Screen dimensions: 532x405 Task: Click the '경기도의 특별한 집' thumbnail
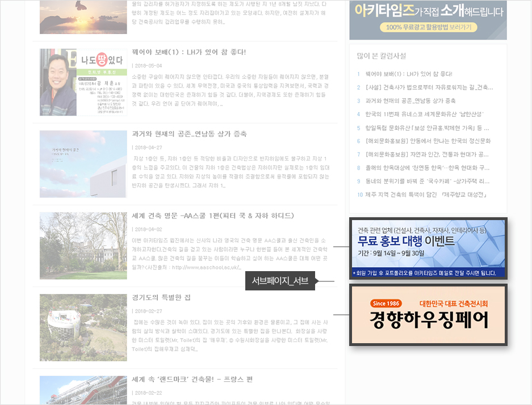click(83, 327)
